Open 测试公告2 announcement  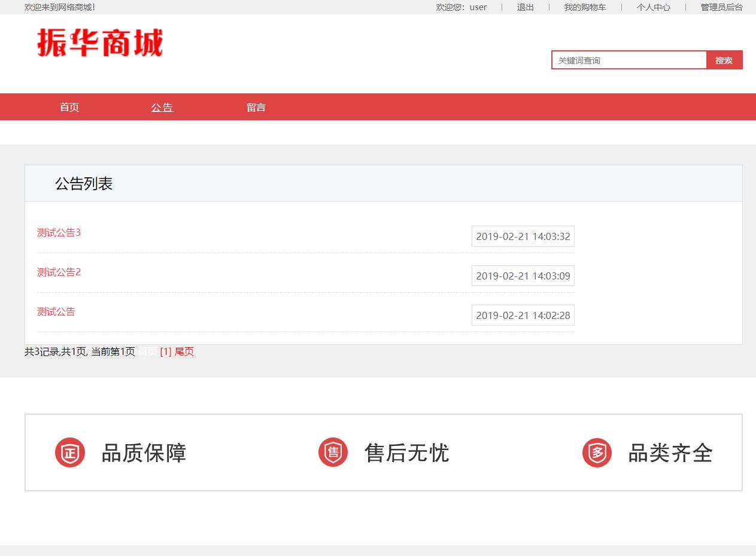59,272
